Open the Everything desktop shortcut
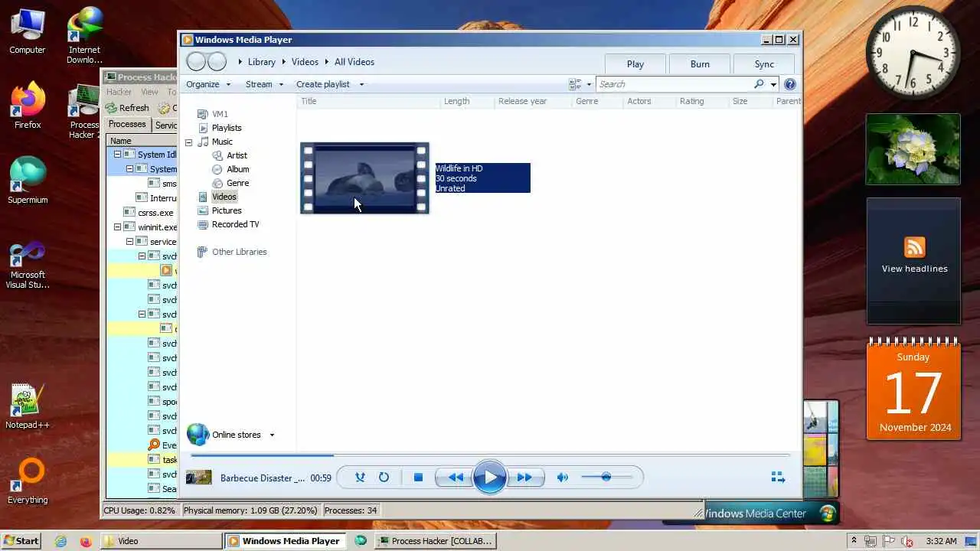Image resolution: width=980 pixels, height=551 pixels. point(28,481)
